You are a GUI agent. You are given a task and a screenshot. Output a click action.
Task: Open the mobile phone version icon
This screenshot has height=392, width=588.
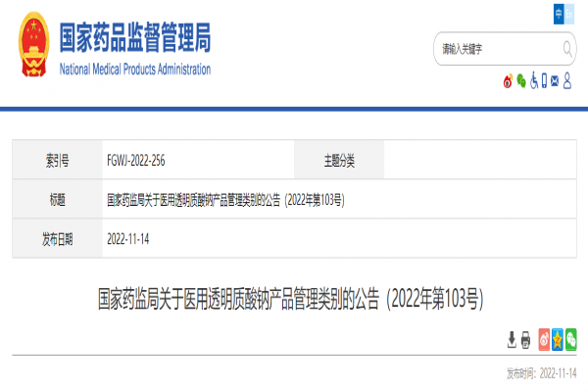click(x=544, y=80)
